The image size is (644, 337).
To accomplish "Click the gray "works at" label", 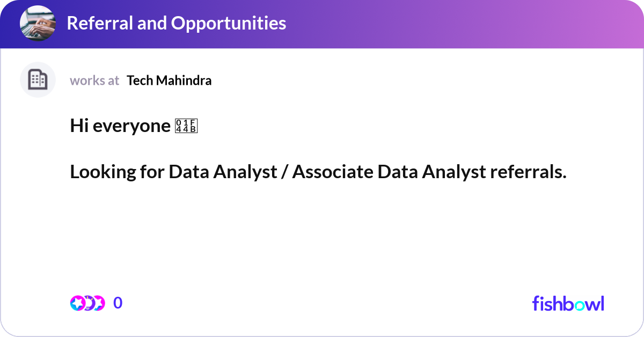I will 94,80.
